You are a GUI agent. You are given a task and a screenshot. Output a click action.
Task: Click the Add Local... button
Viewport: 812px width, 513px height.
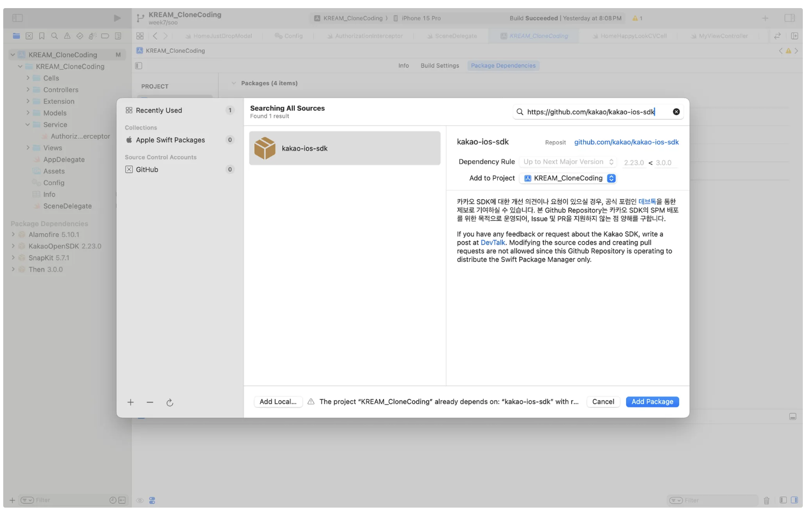[278, 402]
